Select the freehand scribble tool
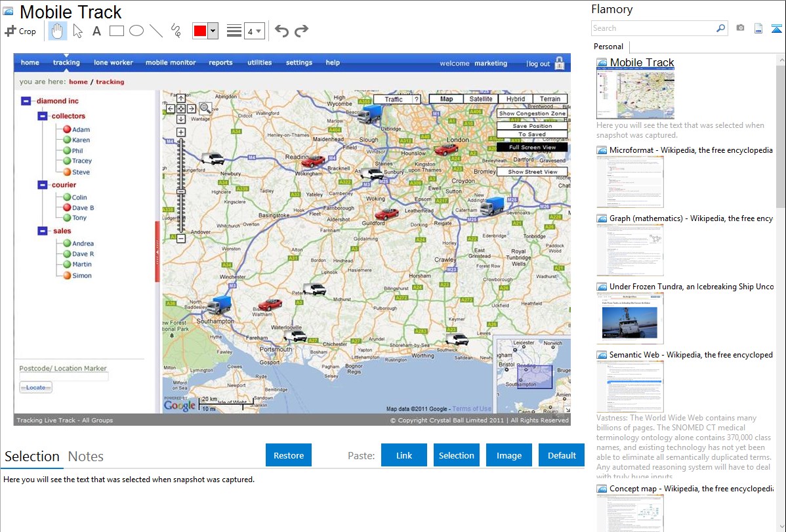 (175, 31)
